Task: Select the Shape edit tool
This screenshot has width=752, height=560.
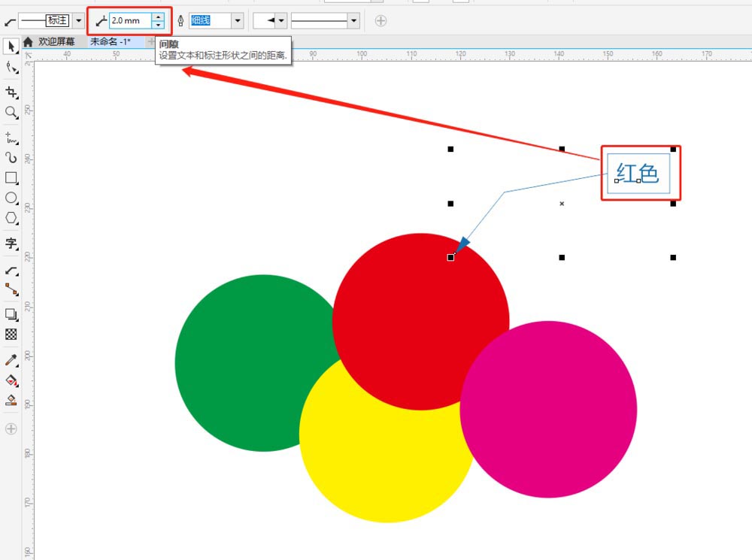Action: pyautogui.click(x=11, y=68)
